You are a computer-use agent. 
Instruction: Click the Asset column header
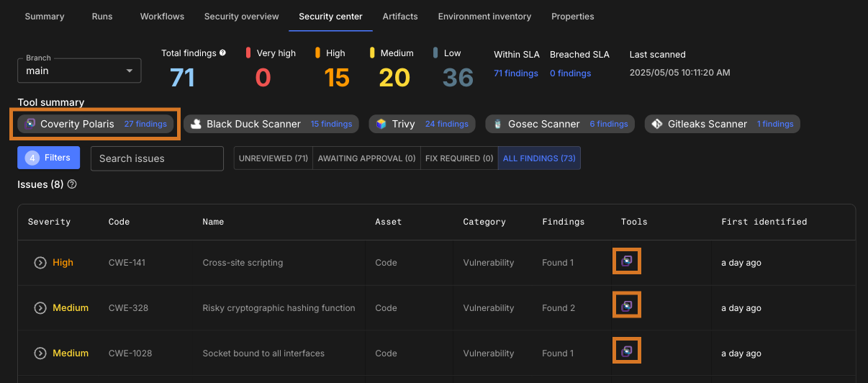(x=389, y=222)
